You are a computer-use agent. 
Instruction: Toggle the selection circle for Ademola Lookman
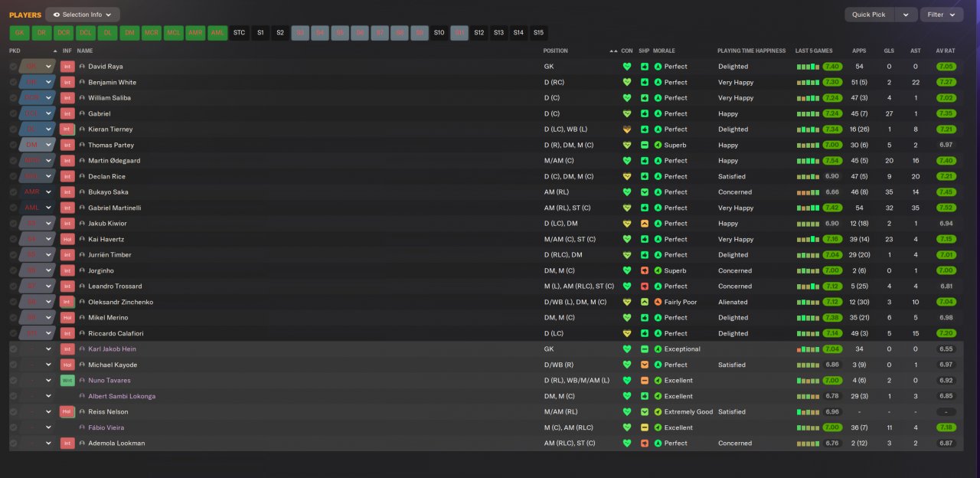(x=13, y=444)
